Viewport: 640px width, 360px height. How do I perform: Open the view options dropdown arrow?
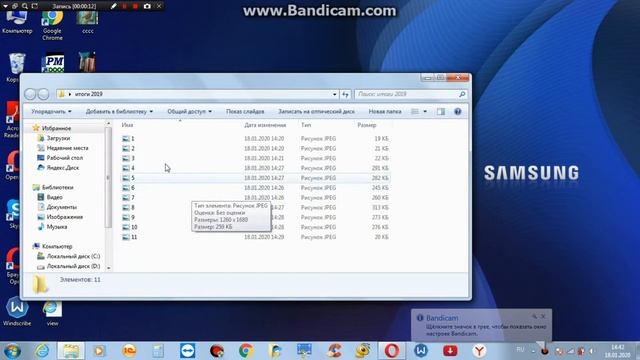[x=425, y=111]
